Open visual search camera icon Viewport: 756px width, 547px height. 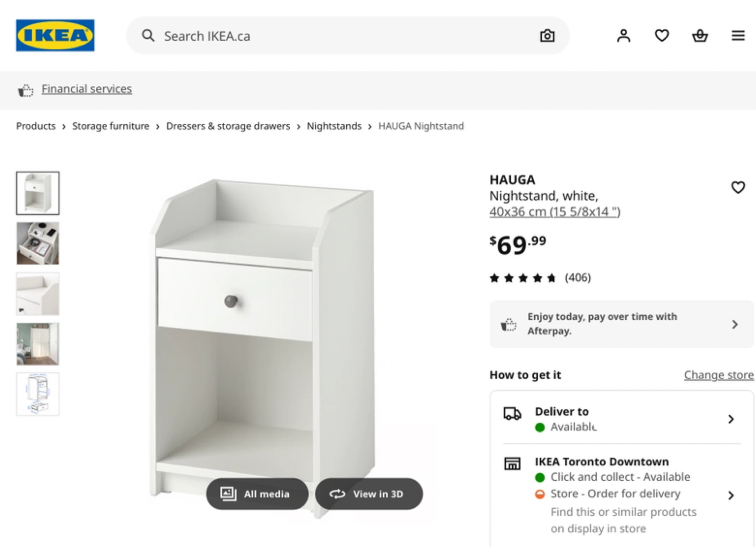547,36
